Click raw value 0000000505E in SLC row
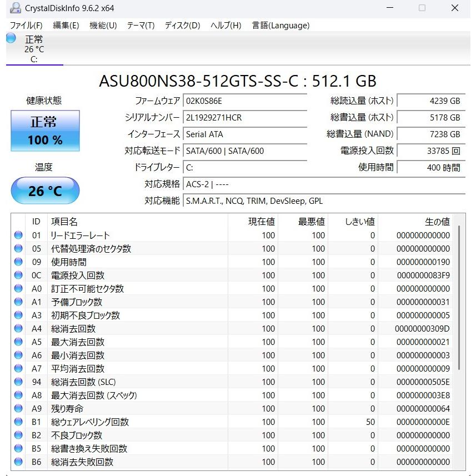The width and height of the screenshot is (476, 476). 423,382
